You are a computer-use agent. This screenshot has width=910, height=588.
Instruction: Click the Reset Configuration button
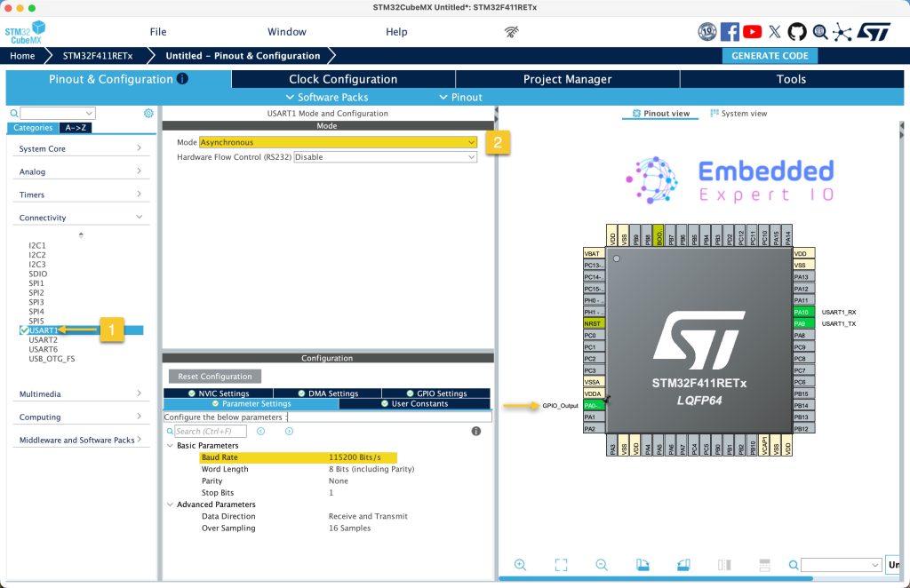(x=214, y=377)
